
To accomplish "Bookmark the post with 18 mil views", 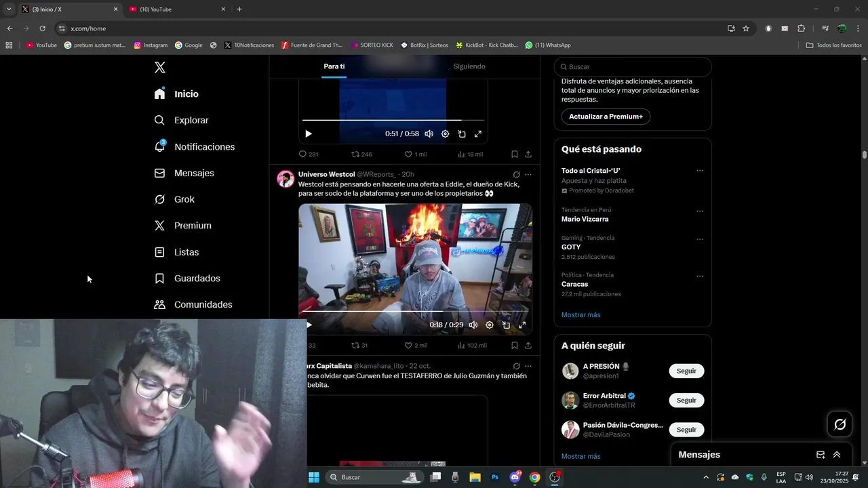I will tap(515, 155).
